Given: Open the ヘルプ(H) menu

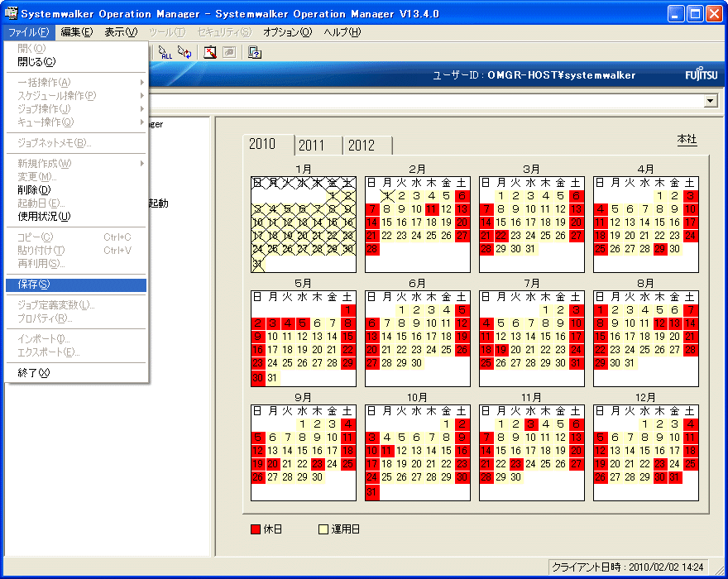Looking at the screenshot, I should pos(342,32).
